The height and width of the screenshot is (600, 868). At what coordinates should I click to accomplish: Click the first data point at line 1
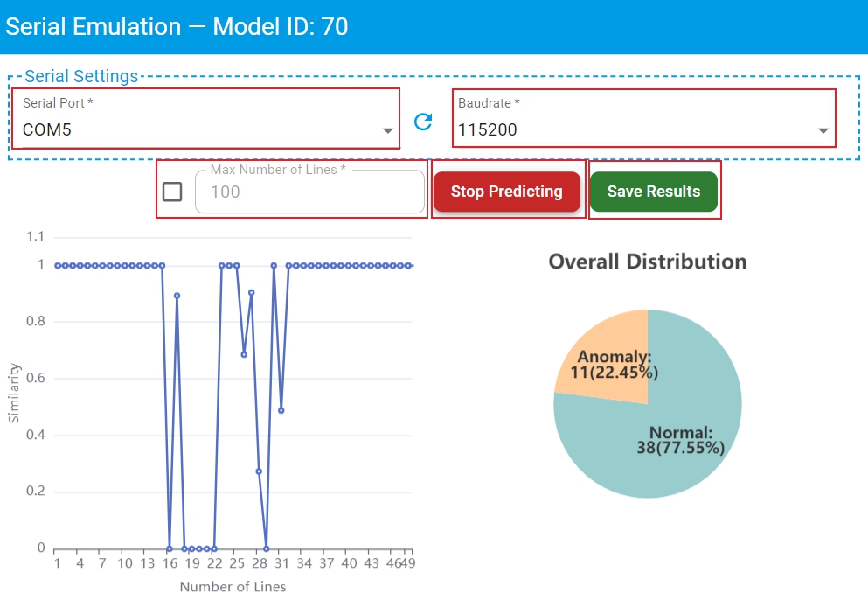pyautogui.click(x=58, y=265)
